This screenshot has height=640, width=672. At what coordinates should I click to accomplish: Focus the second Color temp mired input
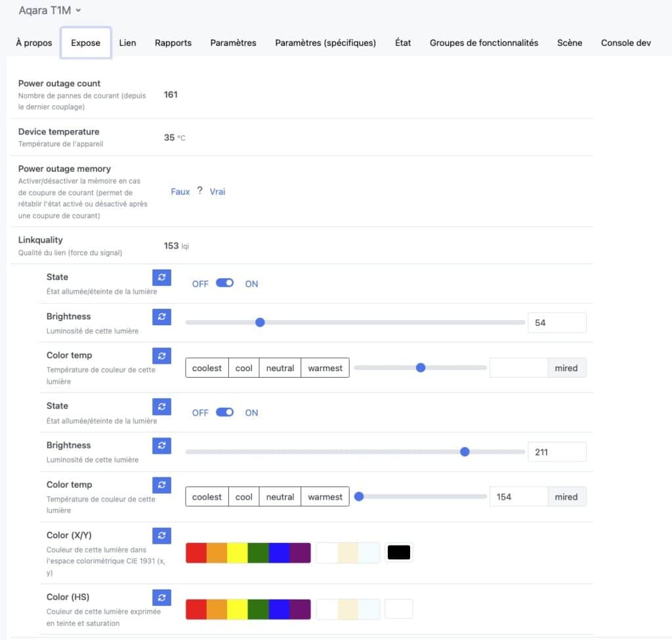pyautogui.click(x=518, y=497)
